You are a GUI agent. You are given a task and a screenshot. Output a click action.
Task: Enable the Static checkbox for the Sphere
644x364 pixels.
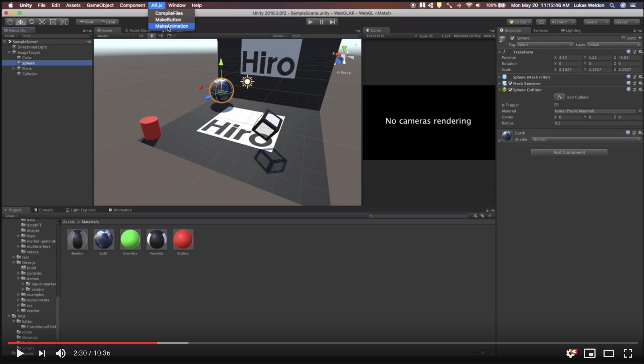click(623, 38)
